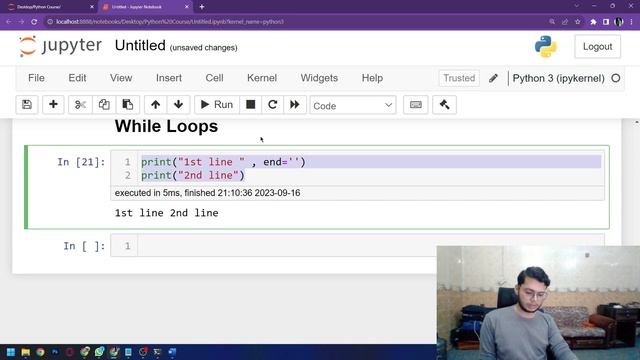Screen dimensions: 640x360
Task: Open browser zoom magnifier icon
Action: click(x=552, y=22)
